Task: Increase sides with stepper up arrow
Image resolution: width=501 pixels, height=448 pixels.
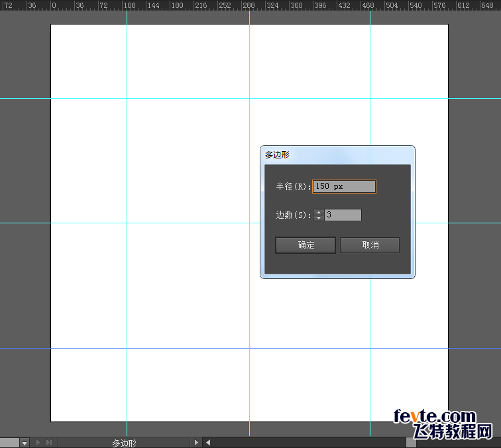Action: (x=319, y=212)
